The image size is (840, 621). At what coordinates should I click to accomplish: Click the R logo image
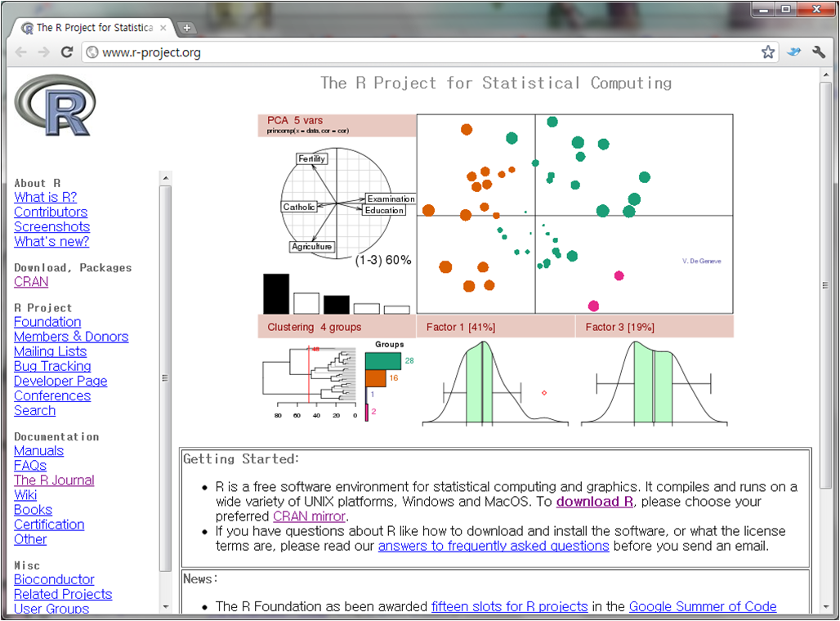pyautogui.click(x=55, y=105)
